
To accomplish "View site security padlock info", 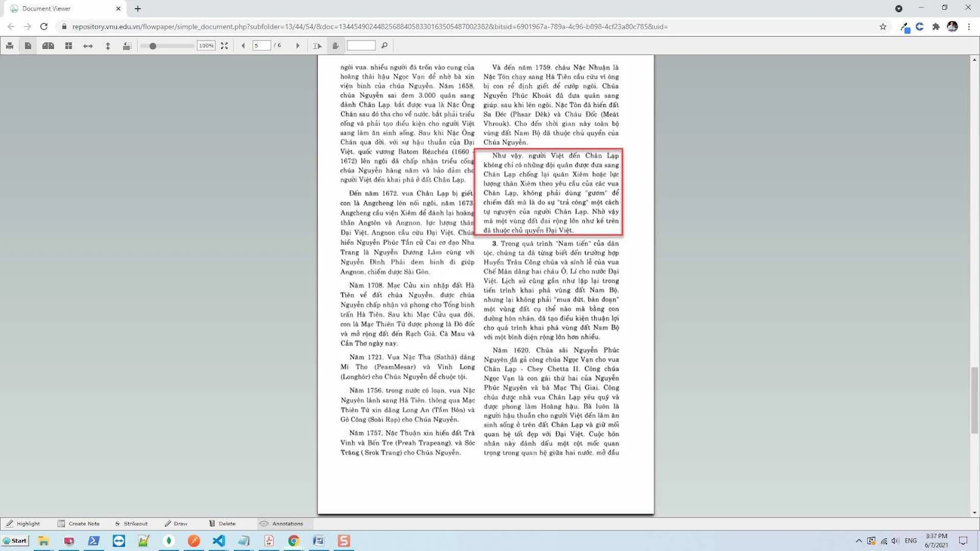I will tap(64, 26).
